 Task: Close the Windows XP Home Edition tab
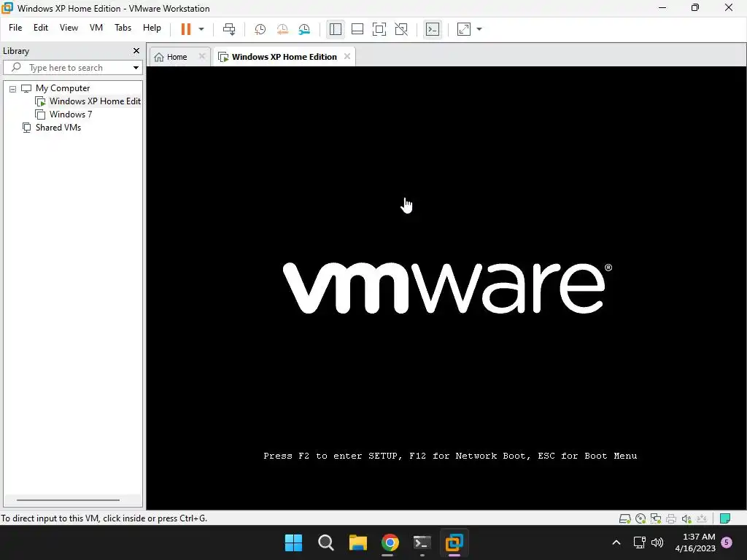coord(347,56)
